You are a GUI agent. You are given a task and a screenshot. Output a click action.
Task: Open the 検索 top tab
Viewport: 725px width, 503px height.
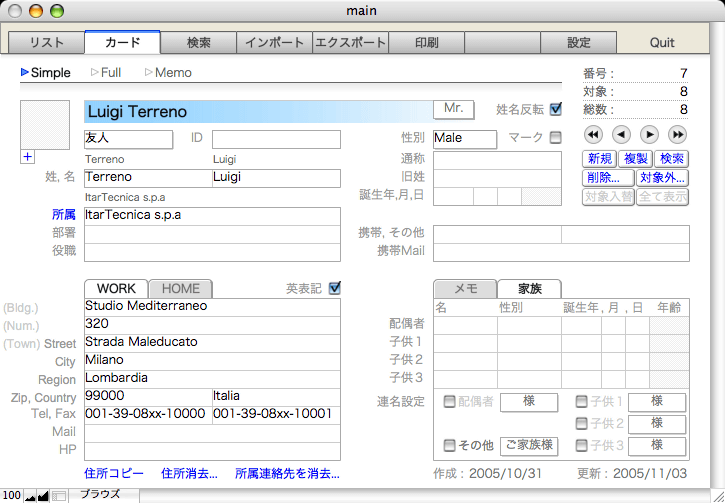tap(199, 43)
